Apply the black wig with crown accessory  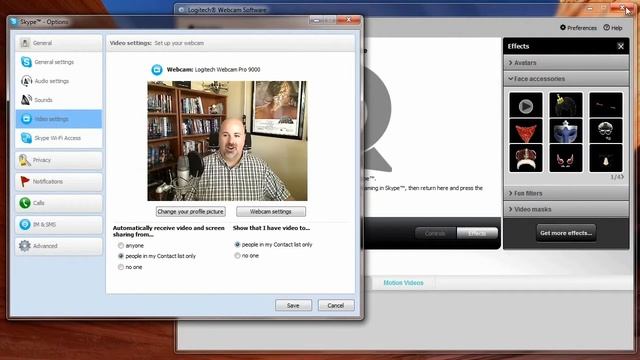566,106
